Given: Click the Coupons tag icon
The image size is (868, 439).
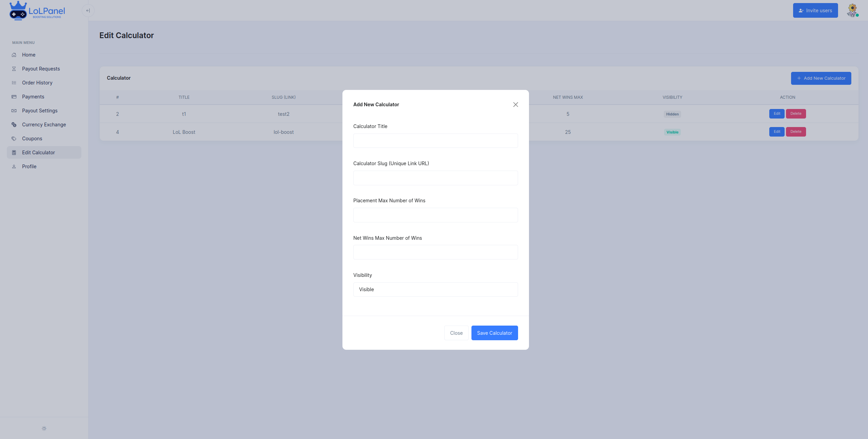Looking at the screenshot, I should coord(14,139).
